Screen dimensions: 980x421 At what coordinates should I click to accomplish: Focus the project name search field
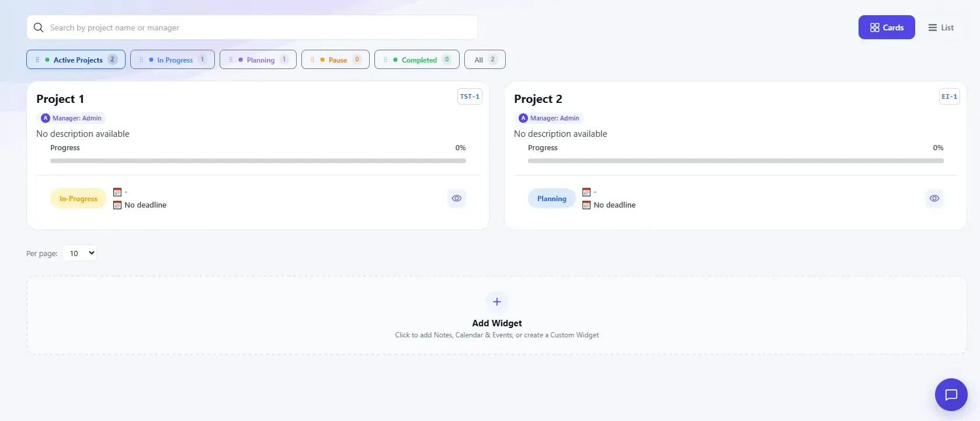point(252,27)
